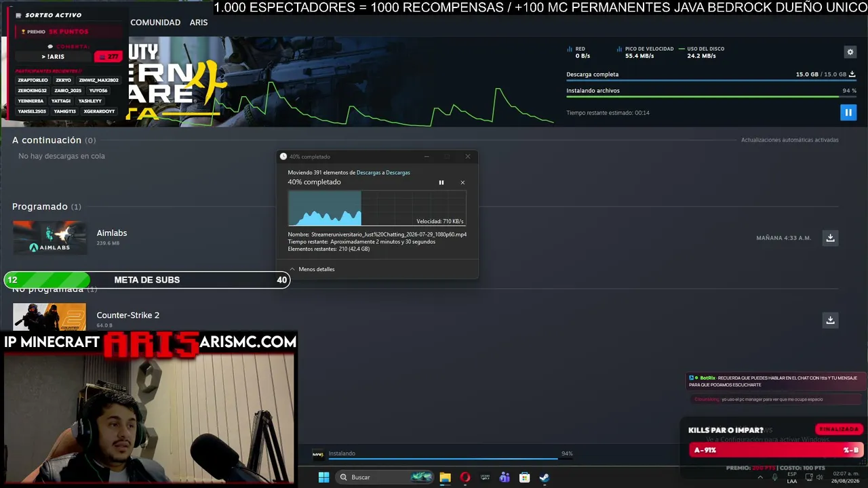Click the USO DEL DISCO stat
The height and width of the screenshot is (488, 868).
coord(701,52)
